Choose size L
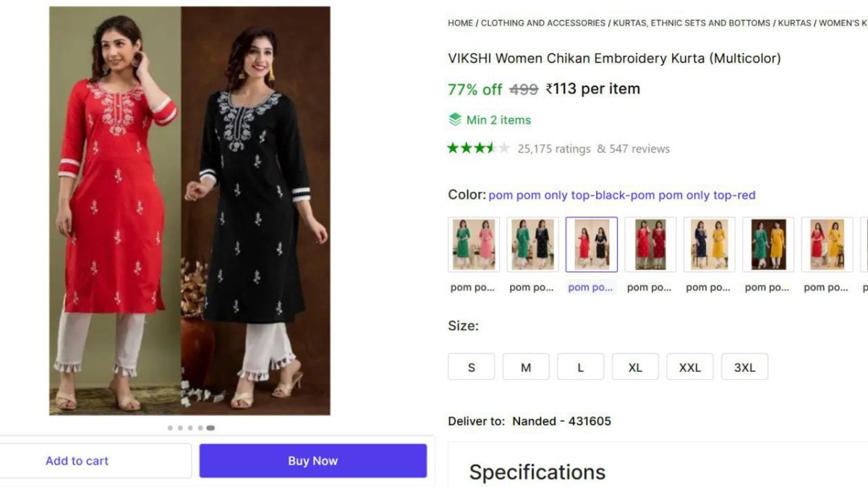Screen dimensions: 868x487 [580, 367]
